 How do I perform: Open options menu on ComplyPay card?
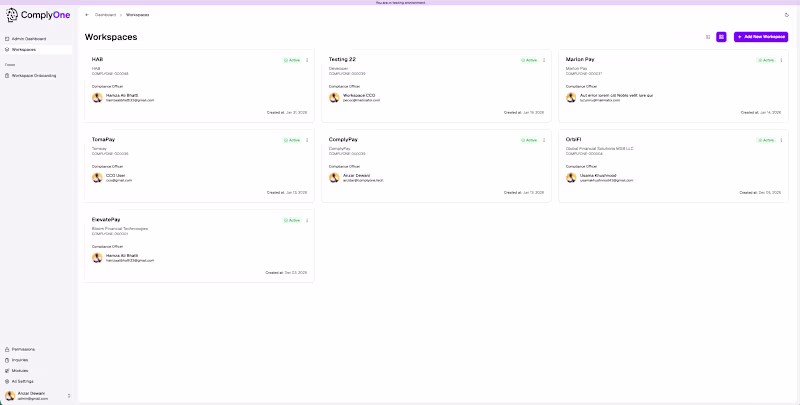544,140
